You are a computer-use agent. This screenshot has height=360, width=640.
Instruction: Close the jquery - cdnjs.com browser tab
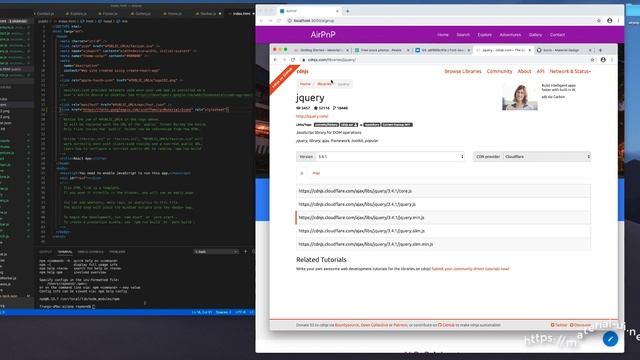529,50
